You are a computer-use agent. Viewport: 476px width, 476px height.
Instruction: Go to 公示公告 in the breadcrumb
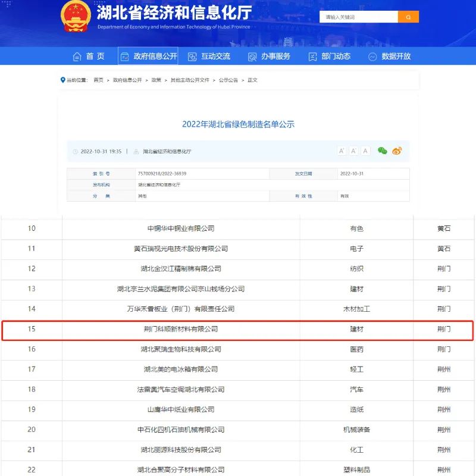pos(228,80)
